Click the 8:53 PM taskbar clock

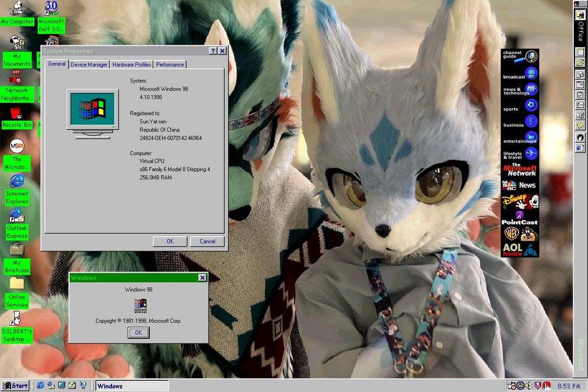coord(569,386)
